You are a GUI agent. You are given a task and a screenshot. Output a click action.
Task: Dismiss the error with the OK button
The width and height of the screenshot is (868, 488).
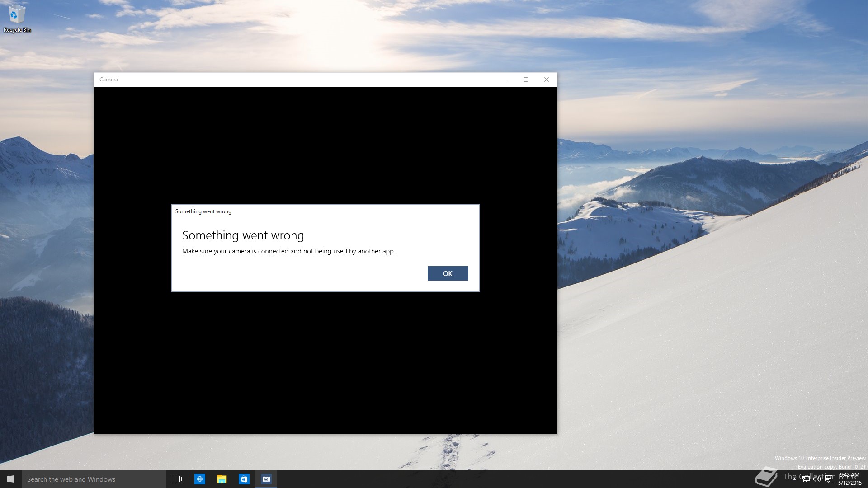[448, 273]
